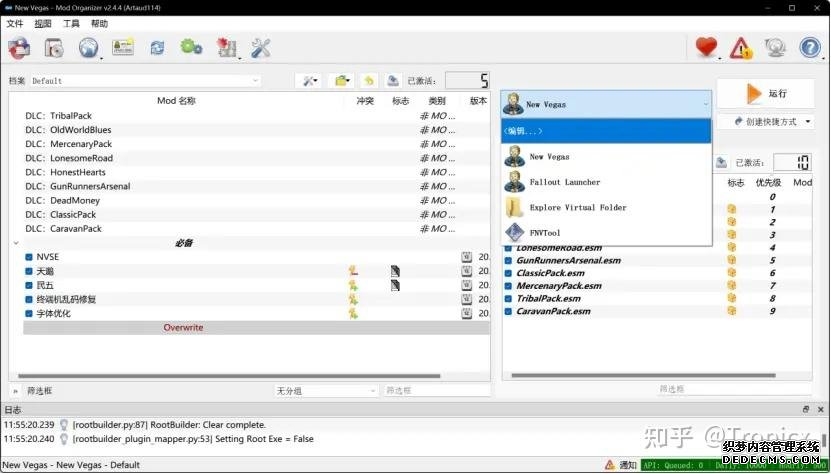Disable the 终端机乱码修复 mod checkbox
The width and height of the screenshot is (831, 474).
click(30, 299)
